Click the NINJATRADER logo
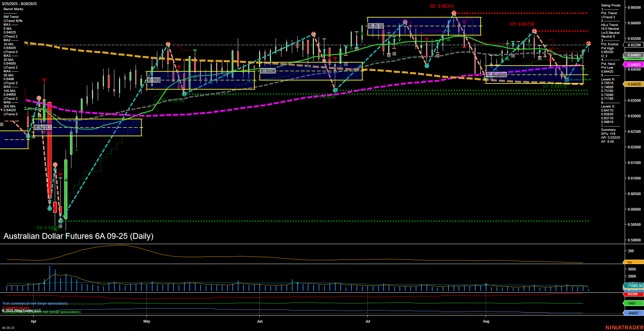 pos(624,328)
